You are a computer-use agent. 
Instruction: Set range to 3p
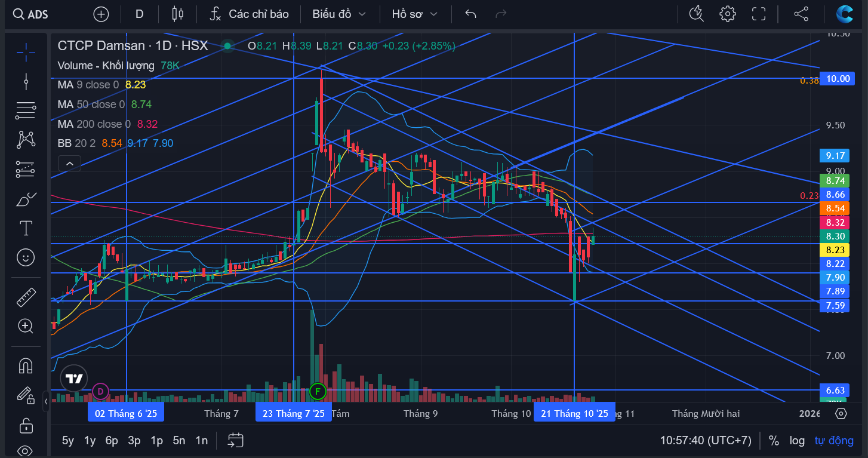pos(134,441)
